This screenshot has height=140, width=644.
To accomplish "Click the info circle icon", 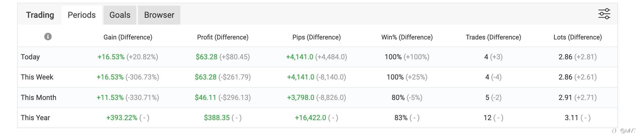I will tap(48, 36).
